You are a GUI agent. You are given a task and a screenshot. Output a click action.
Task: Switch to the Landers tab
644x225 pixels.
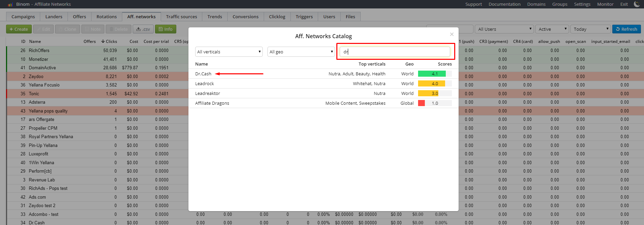pos(54,17)
